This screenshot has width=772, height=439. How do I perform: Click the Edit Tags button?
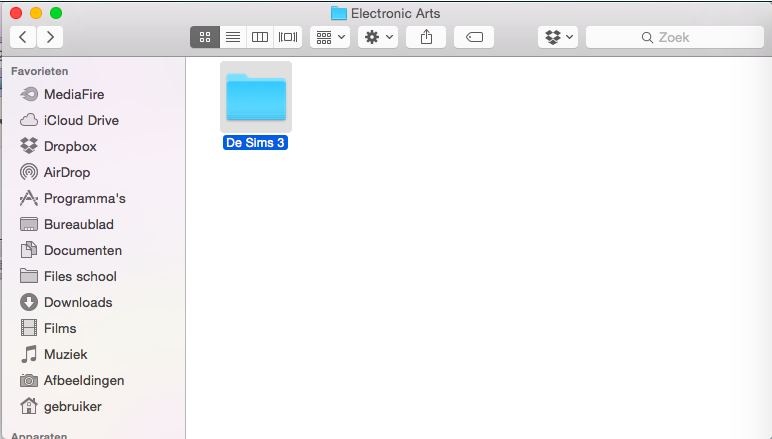(474, 37)
